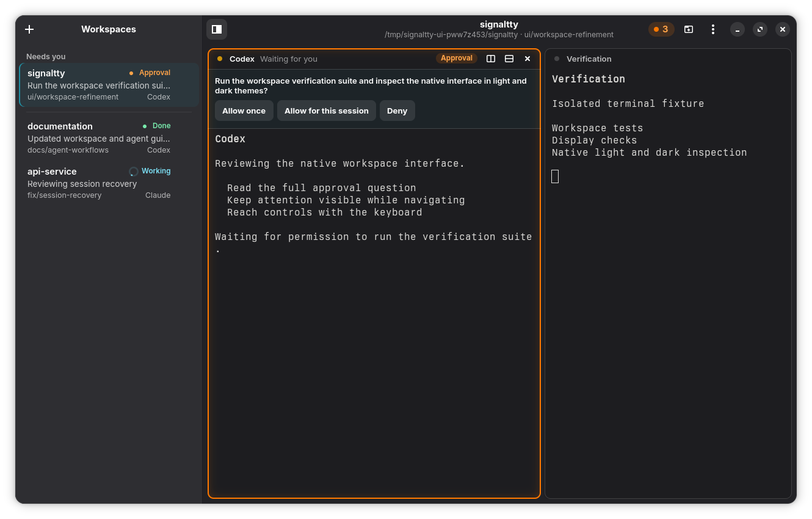
Task: Click Allow for this session
Action: coord(327,111)
